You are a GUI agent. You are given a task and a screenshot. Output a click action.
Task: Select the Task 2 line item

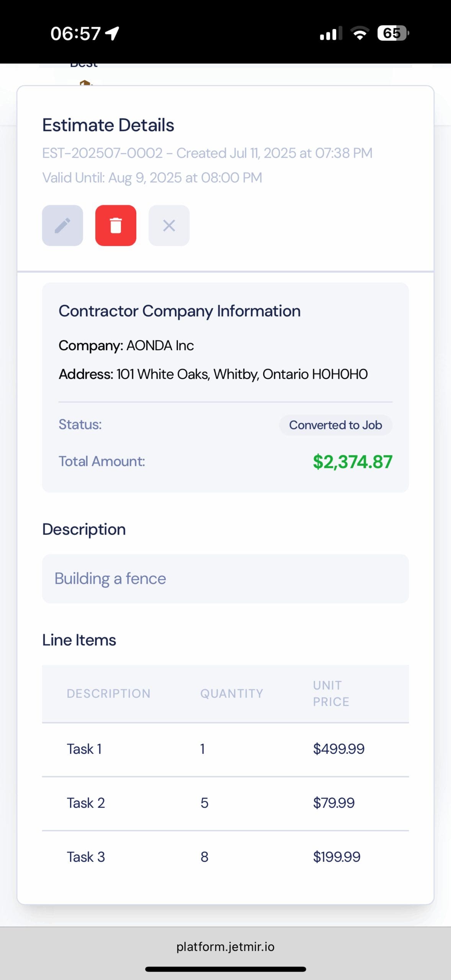coord(86,803)
